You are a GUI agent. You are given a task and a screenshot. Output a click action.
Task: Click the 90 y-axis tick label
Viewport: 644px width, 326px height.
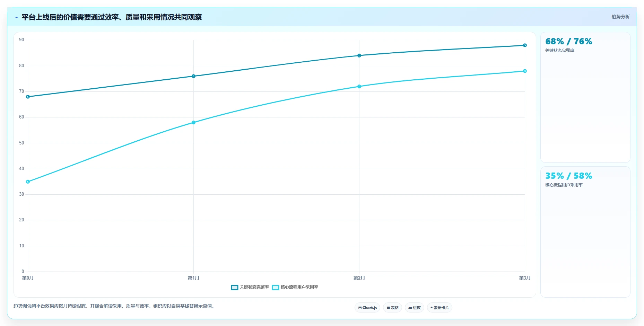tap(21, 40)
